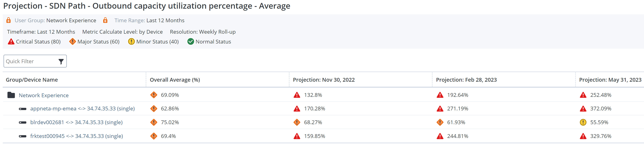Click the device icon beside appneta-mp-emea path
Viewport: 644px width, 146px height.
pos(23,109)
